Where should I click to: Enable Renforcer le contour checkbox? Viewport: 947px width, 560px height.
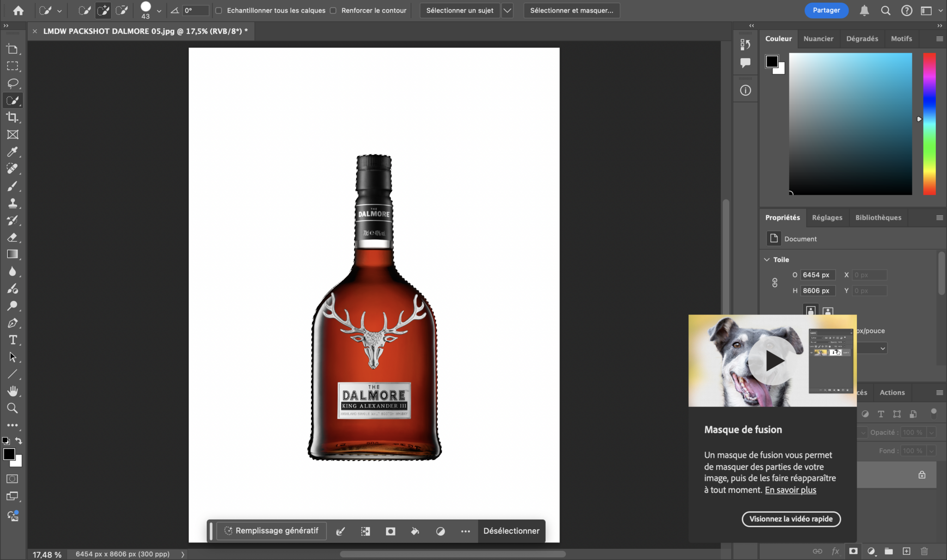tap(333, 10)
